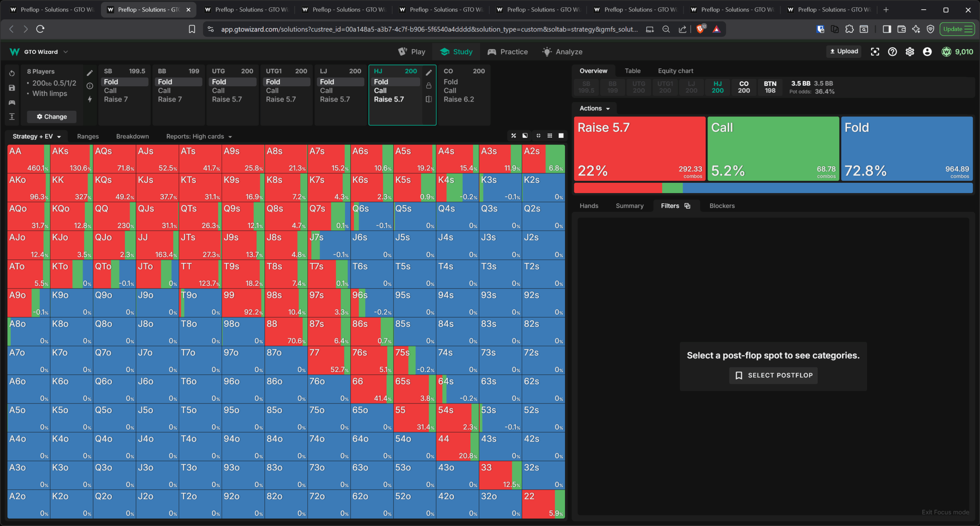The width and height of the screenshot is (980, 526).
Task: Expand the Reports: High cards dropdown
Action: 199,136
